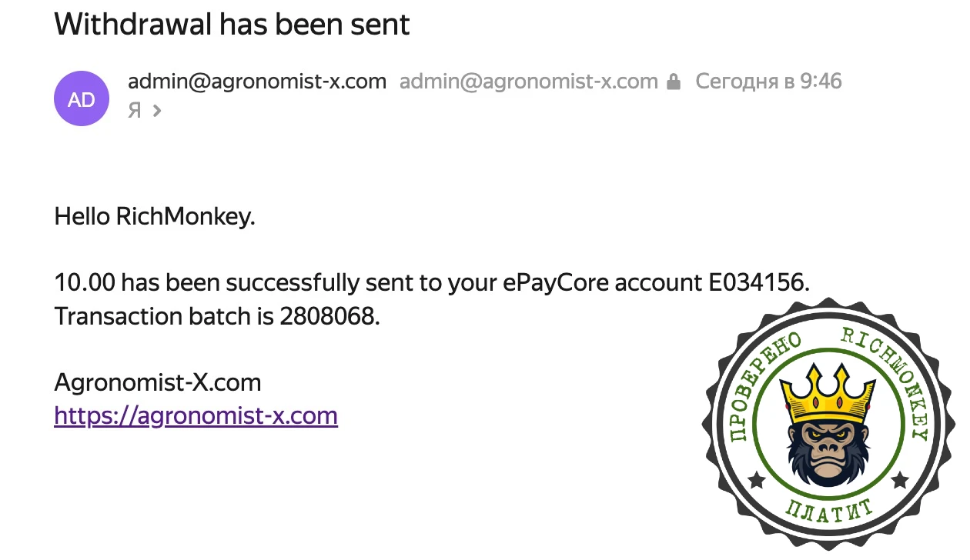Expand recipient details chevron next to Я
Viewport: 970px width, 560px height.
157,111
